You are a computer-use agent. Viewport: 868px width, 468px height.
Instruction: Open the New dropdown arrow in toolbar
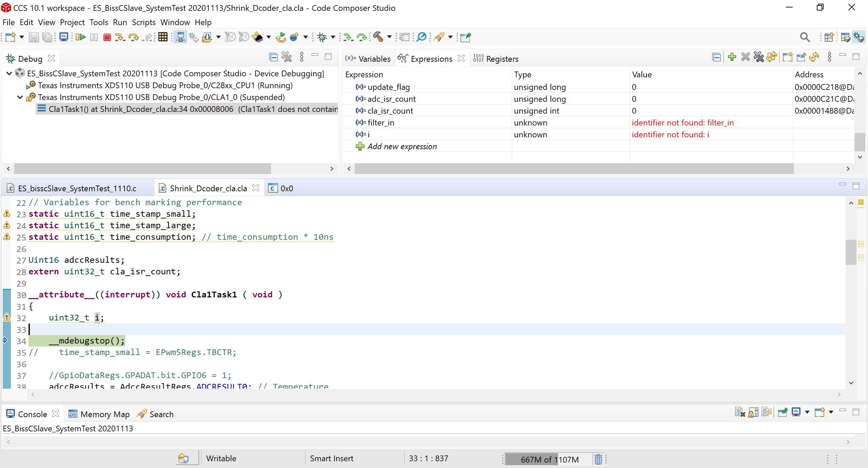tap(21, 37)
